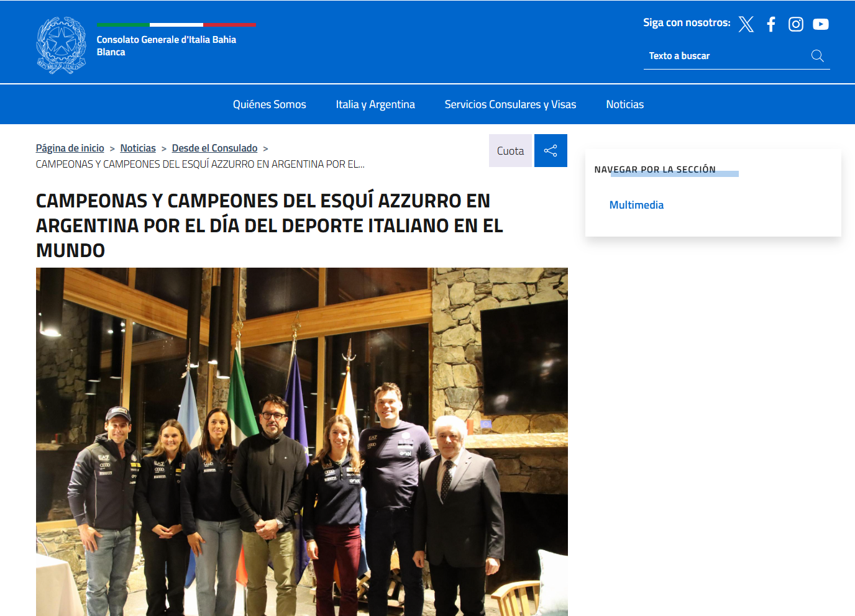
Task: Click the blue share icon button
Action: point(551,151)
